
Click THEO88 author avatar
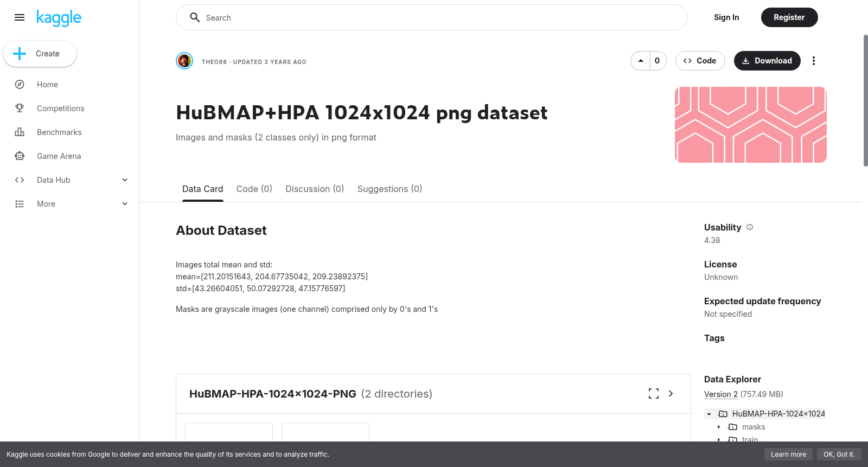[x=184, y=61]
